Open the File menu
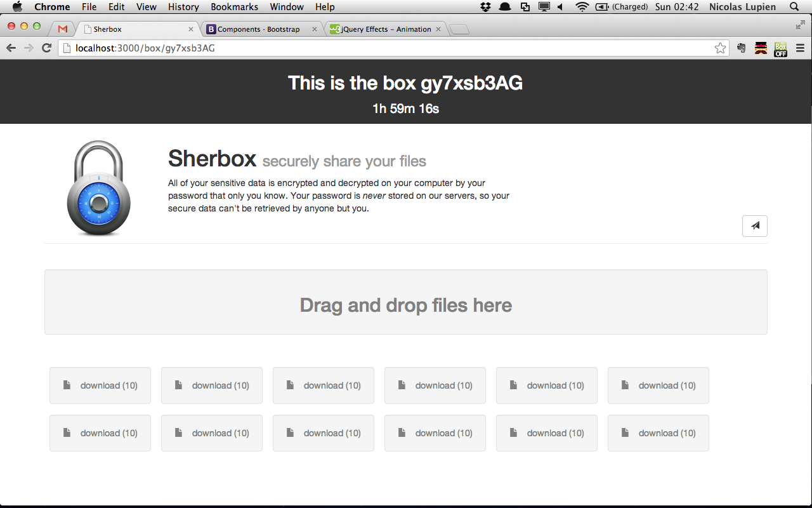This screenshot has height=508, width=812. [x=89, y=7]
